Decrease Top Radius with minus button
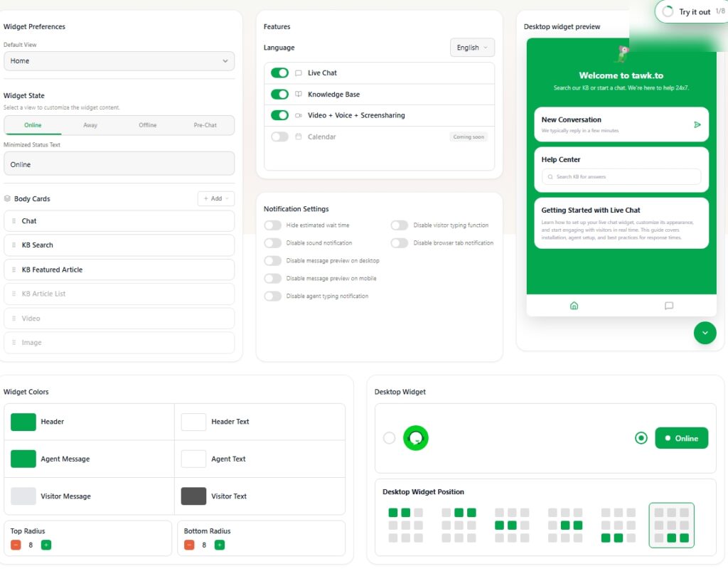Viewport: 728px width, 581px height. click(x=16, y=545)
